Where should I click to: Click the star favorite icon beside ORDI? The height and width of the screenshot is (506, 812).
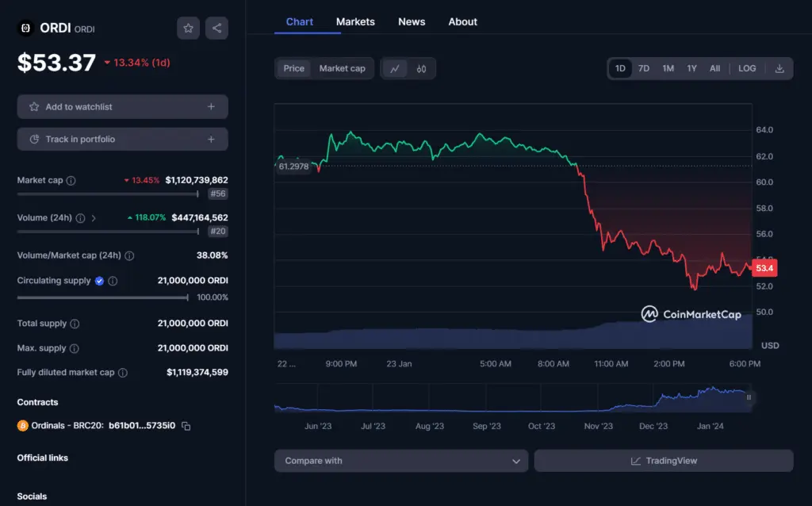point(188,28)
